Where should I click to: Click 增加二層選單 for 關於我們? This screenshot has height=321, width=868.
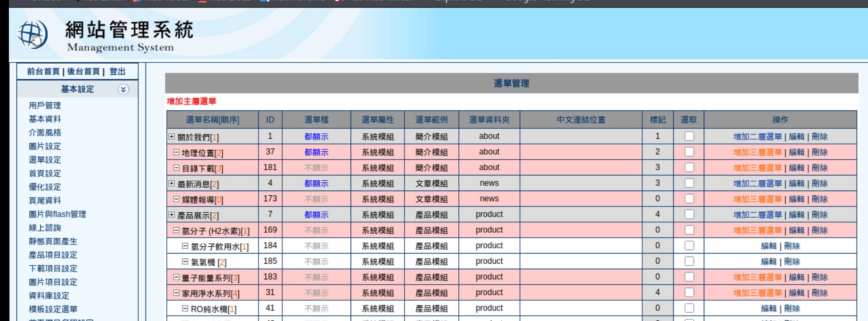[x=758, y=137]
